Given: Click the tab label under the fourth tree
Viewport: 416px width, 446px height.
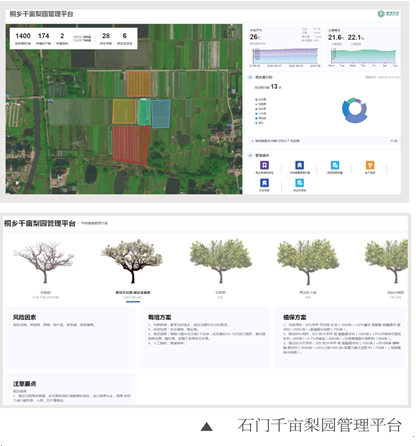Looking at the screenshot, I should tap(308, 293).
